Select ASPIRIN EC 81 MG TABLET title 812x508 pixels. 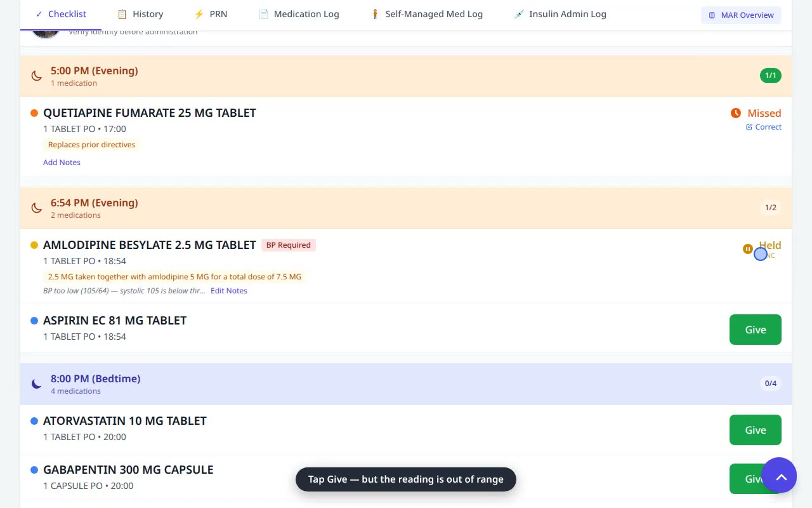click(115, 321)
